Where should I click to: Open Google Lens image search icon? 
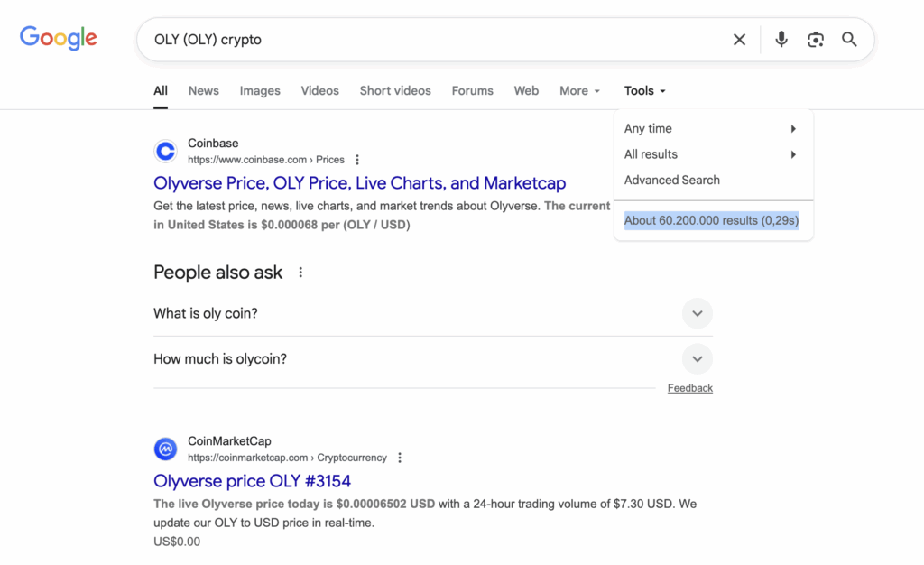coord(816,40)
